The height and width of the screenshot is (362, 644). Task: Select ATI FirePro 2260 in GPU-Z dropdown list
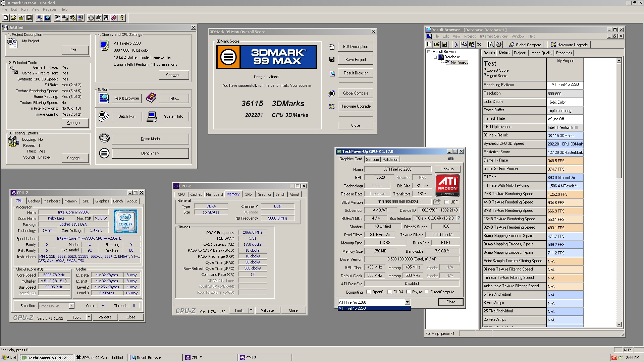[x=374, y=308]
